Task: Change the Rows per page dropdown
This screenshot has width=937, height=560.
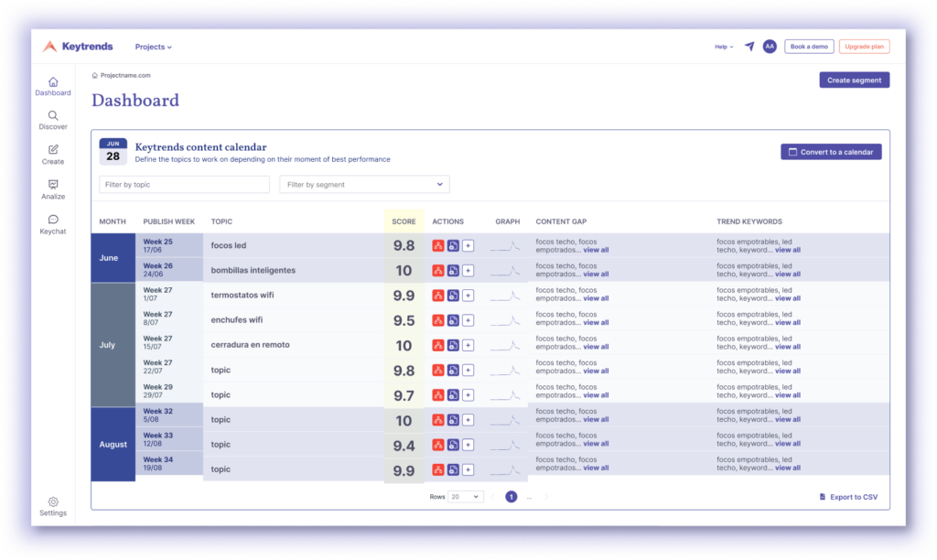Action: (465, 496)
